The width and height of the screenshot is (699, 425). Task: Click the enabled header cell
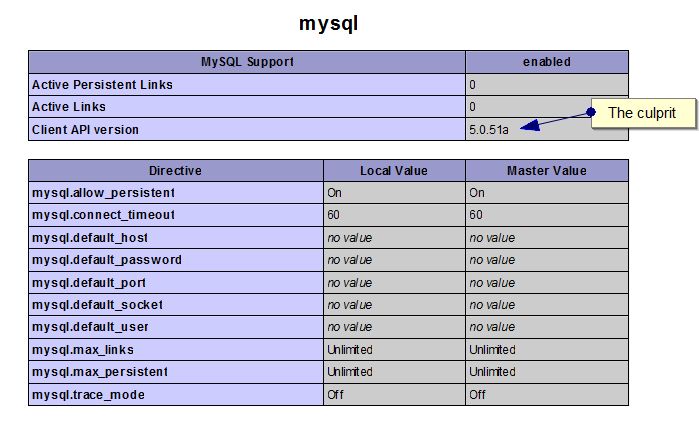click(x=547, y=62)
